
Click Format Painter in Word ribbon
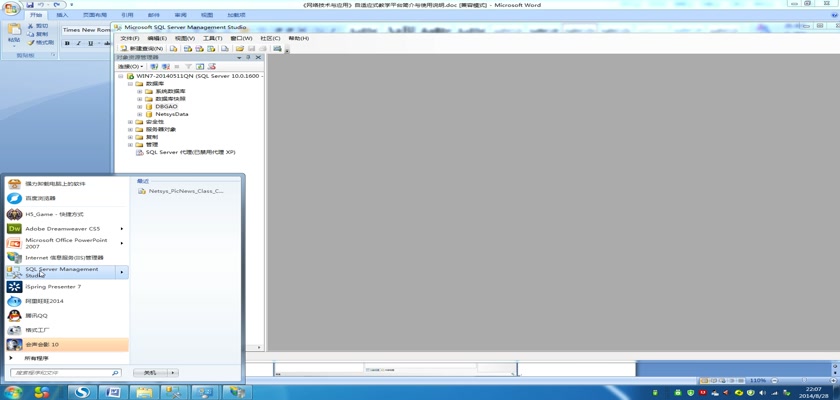pyautogui.click(x=41, y=42)
